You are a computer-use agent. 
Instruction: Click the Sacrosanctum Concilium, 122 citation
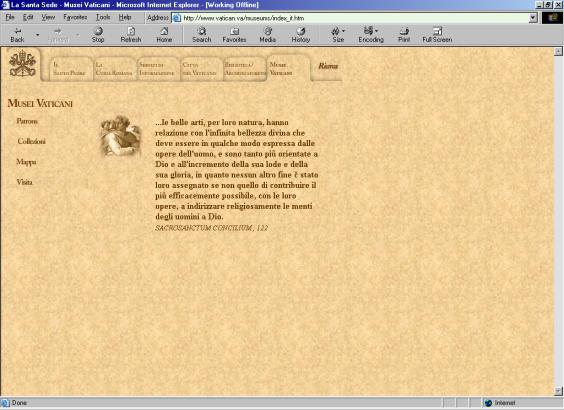(212, 228)
